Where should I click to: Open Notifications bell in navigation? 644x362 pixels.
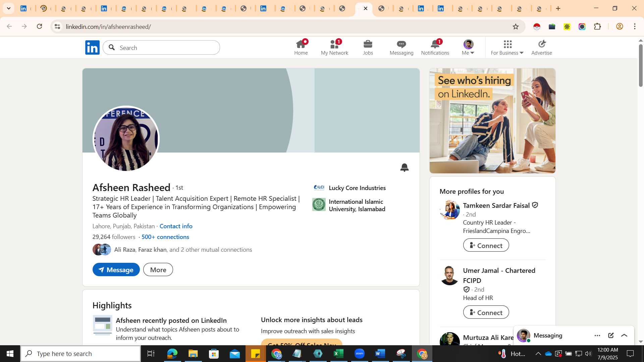[x=435, y=47]
